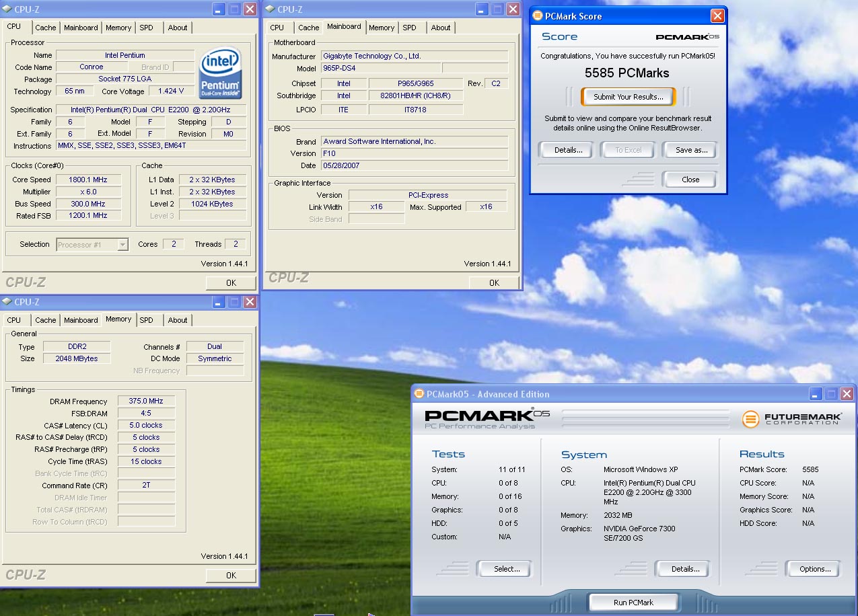Open Memory tab in mainboard CPU-Z window
This screenshot has width=858, height=616.
pos(382,28)
